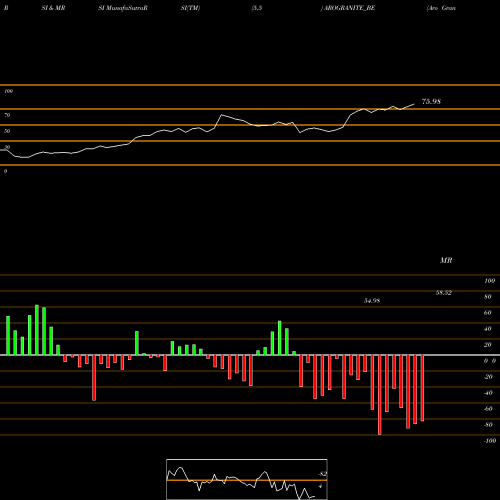
Task: Click the 60 axis label on the MR chart
Action: point(487,313)
